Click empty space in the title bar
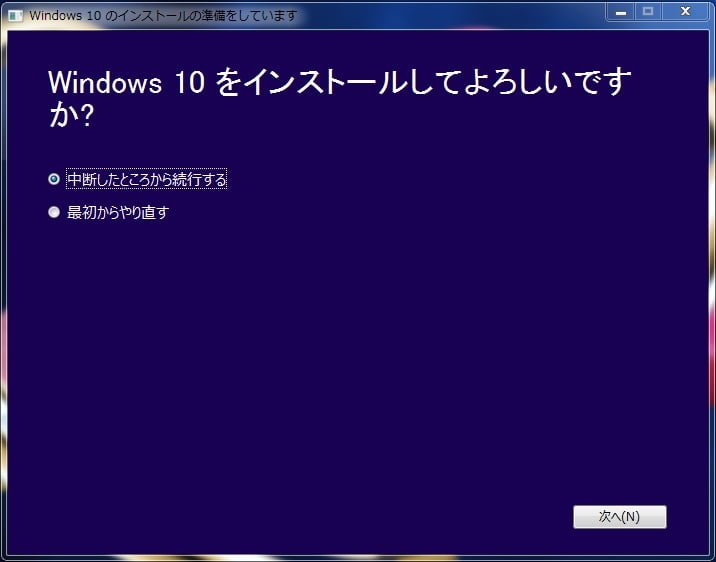The width and height of the screenshot is (716, 562). pos(450,16)
